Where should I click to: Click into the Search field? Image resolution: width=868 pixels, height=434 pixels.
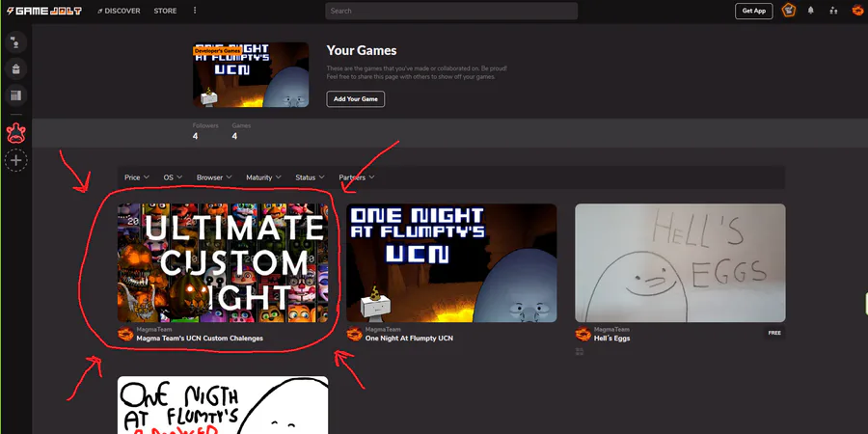pos(451,11)
